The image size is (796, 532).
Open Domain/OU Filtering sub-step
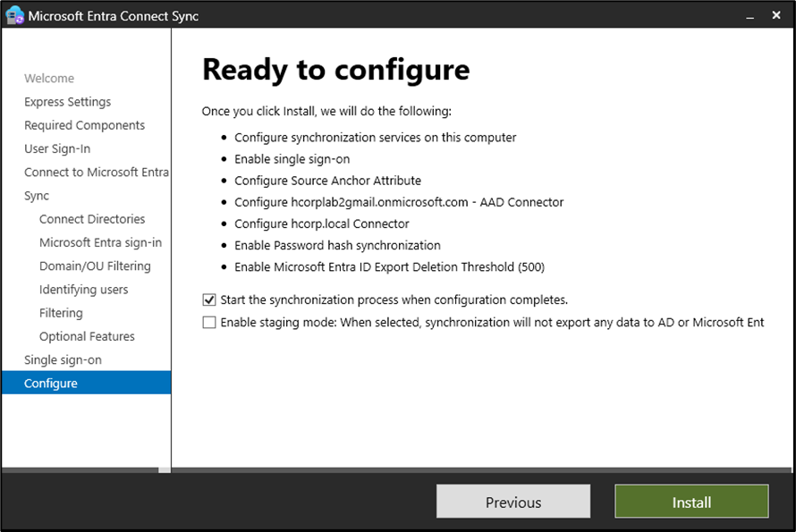tap(95, 266)
